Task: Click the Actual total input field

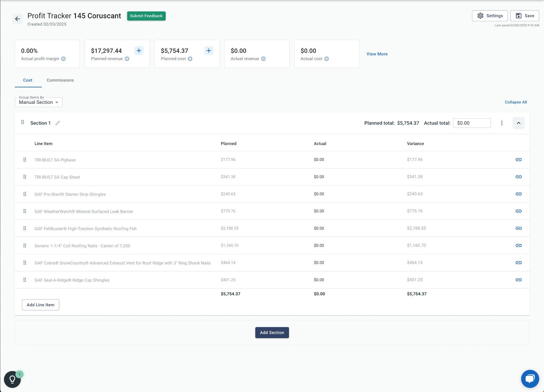Action: click(471, 123)
